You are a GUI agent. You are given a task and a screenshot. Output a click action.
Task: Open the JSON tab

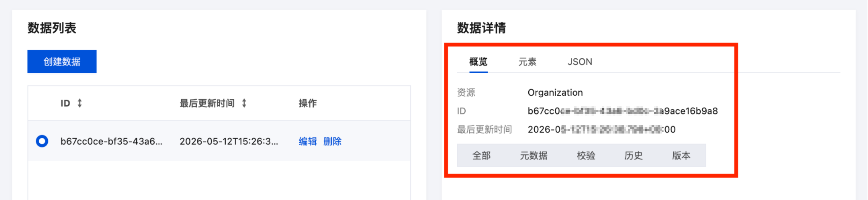(x=579, y=62)
